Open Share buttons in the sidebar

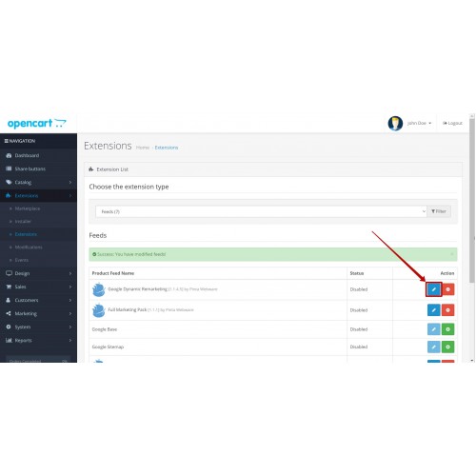pyautogui.click(x=38, y=169)
